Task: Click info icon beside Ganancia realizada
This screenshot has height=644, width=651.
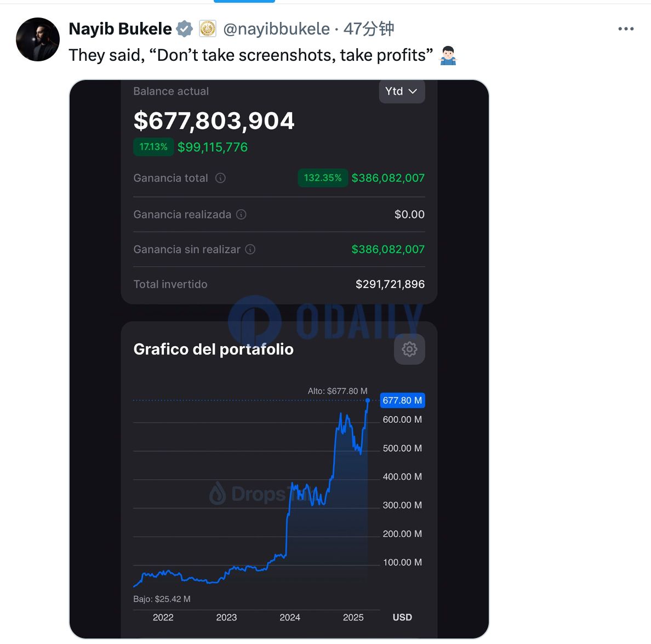Action: 241,214
